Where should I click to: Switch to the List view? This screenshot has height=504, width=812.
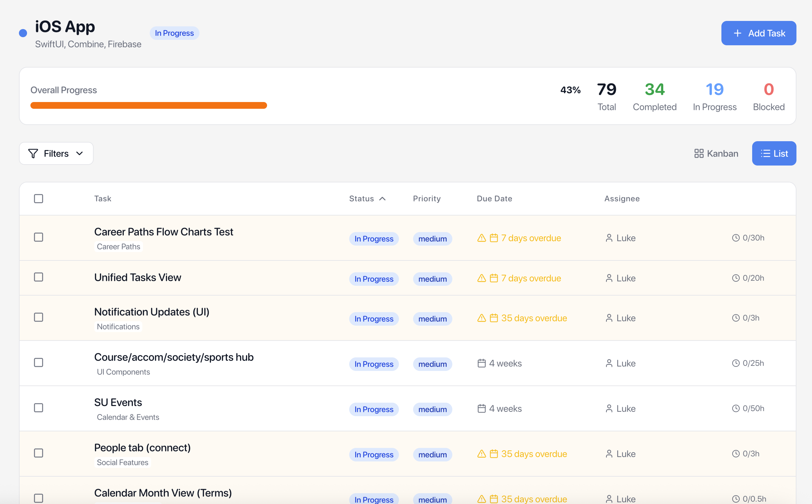click(x=774, y=153)
